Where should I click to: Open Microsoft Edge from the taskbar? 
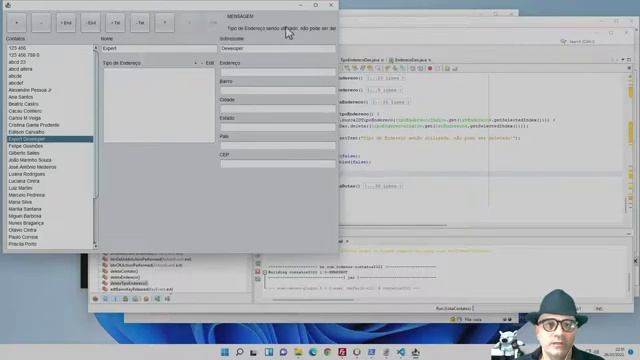click(313, 352)
